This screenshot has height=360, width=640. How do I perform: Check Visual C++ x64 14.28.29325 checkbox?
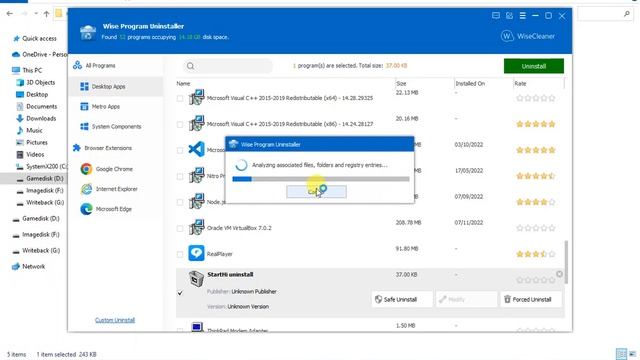tap(180, 98)
